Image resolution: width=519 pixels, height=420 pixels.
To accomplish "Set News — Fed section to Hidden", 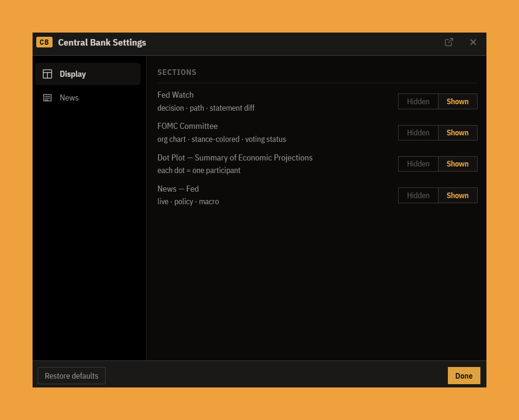I will point(418,195).
